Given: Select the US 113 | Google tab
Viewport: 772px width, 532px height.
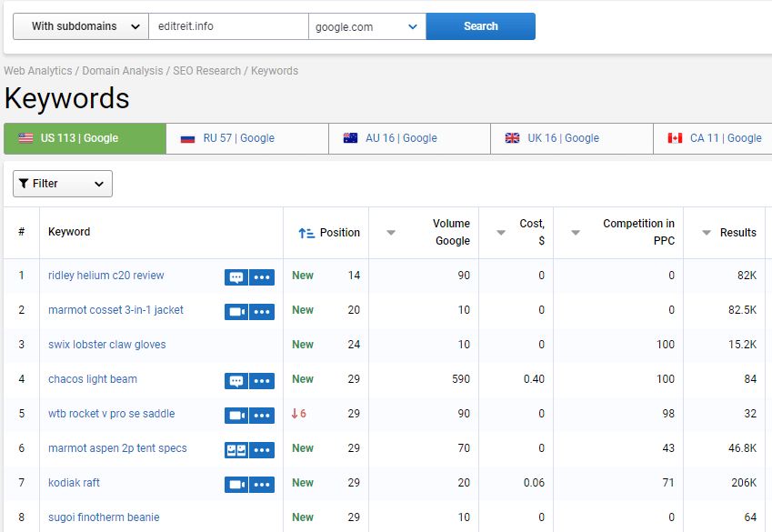Looking at the screenshot, I should coord(85,138).
